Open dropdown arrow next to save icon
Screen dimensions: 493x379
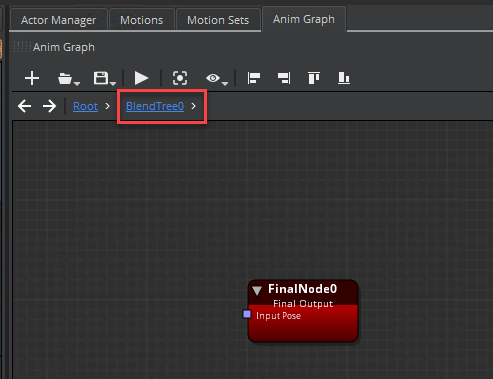click(113, 83)
